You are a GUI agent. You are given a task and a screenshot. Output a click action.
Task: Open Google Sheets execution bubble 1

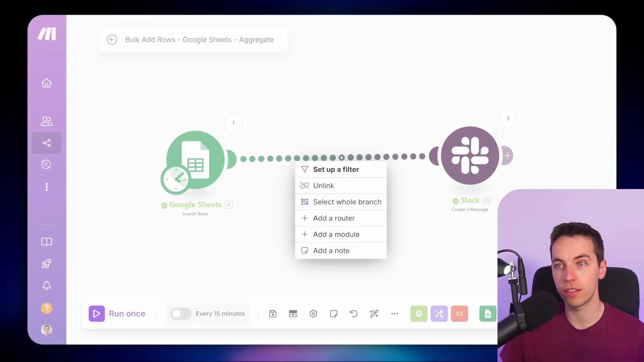click(233, 123)
